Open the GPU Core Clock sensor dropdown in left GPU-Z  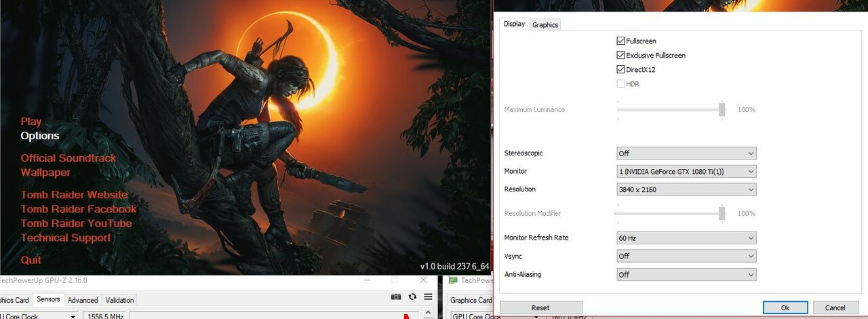click(x=39, y=316)
